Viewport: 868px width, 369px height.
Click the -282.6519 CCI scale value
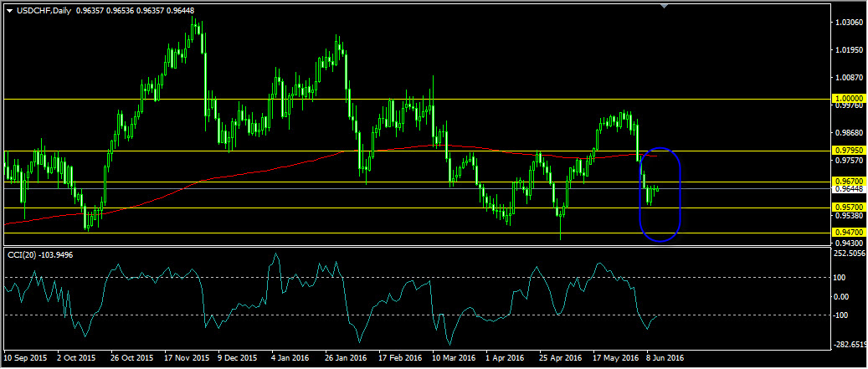coord(850,344)
